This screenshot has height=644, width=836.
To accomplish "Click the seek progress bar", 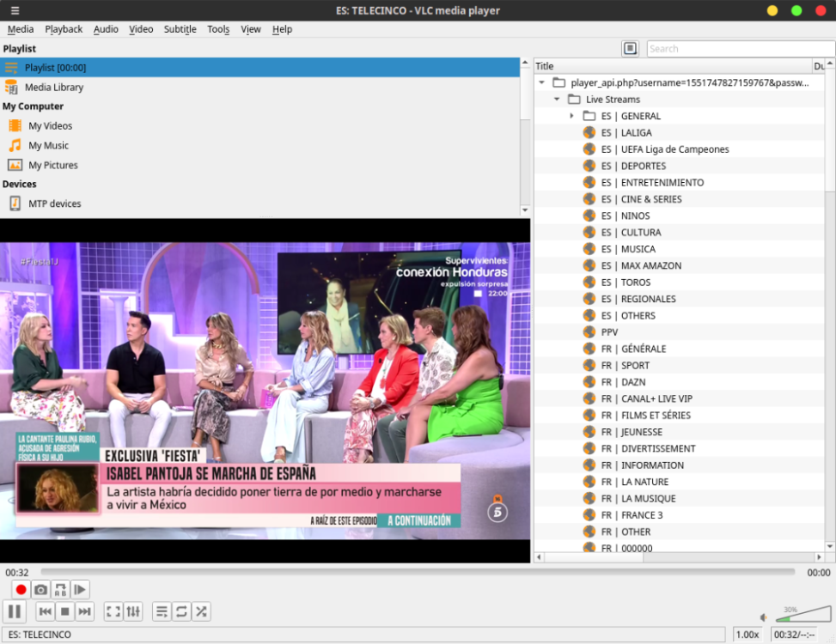I will [x=418, y=572].
